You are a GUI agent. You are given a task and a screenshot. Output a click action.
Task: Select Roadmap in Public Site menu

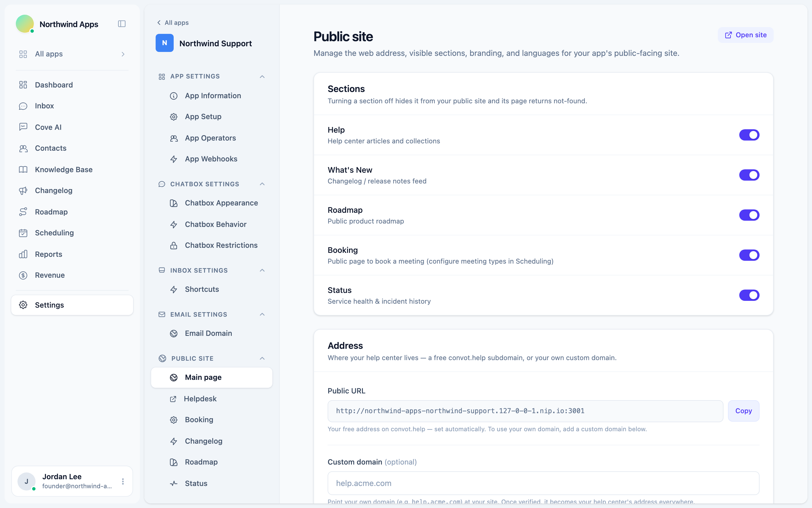click(212, 462)
